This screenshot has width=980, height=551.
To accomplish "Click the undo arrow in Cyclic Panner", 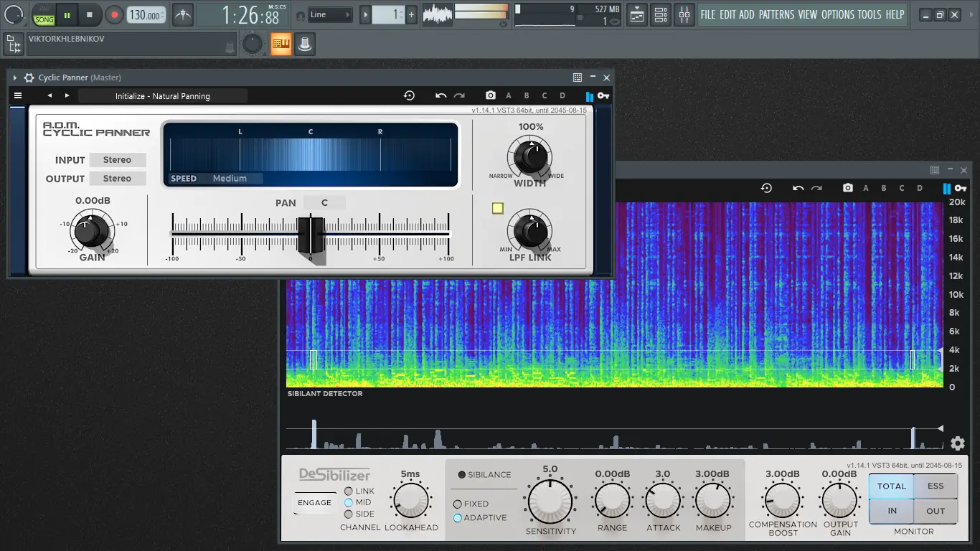I will 440,95.
